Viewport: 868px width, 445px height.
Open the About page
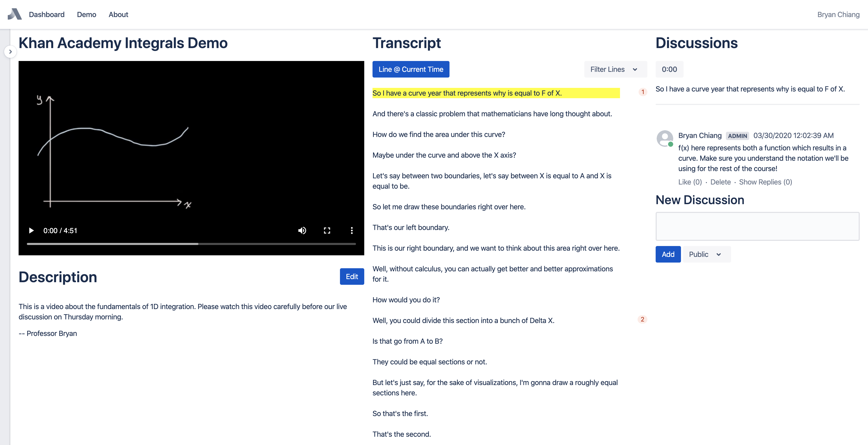pyautogui.click(x=118, y=14)
